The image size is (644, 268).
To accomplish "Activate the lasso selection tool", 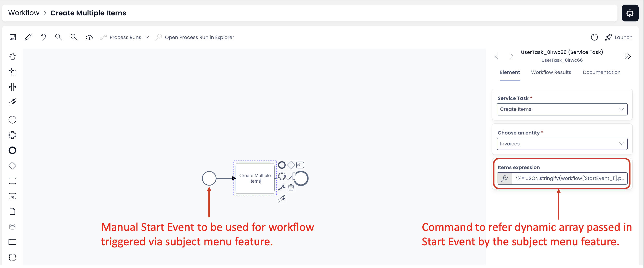I will tap(13, 71).
